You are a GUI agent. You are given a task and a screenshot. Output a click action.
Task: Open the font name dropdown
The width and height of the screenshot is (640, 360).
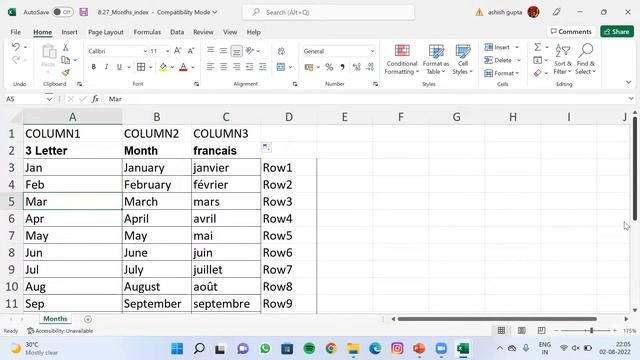click(x=145, y=51)
